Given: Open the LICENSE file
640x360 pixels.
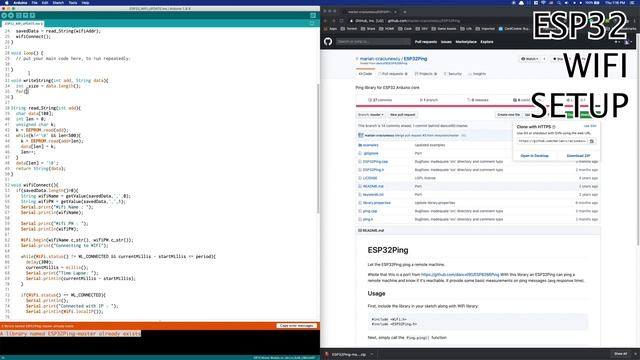Looking at the screenshot, I should (370, 178).
